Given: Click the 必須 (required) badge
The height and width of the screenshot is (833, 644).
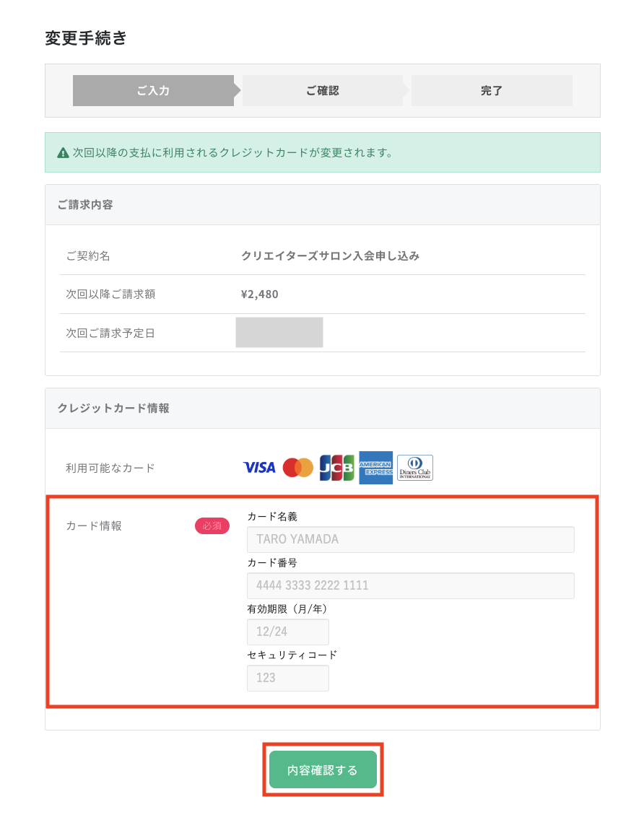Looking at the screenshot, I should point(212,526).
